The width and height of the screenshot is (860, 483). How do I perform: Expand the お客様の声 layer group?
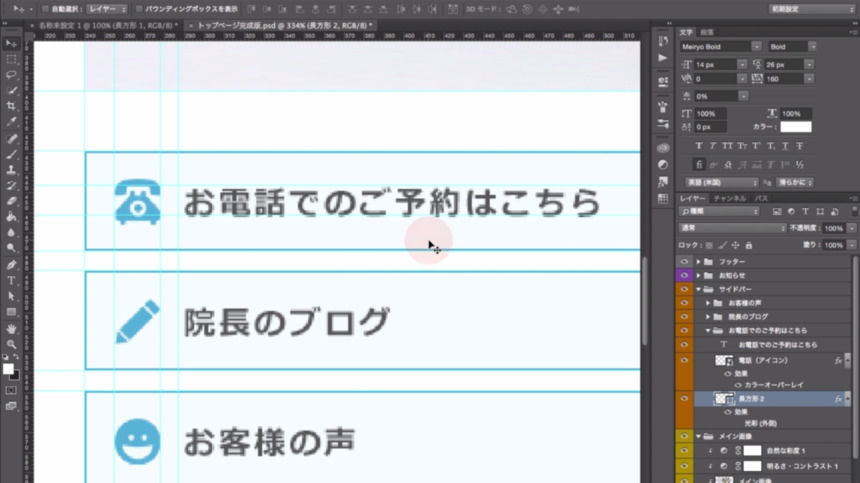pos(708,303)
